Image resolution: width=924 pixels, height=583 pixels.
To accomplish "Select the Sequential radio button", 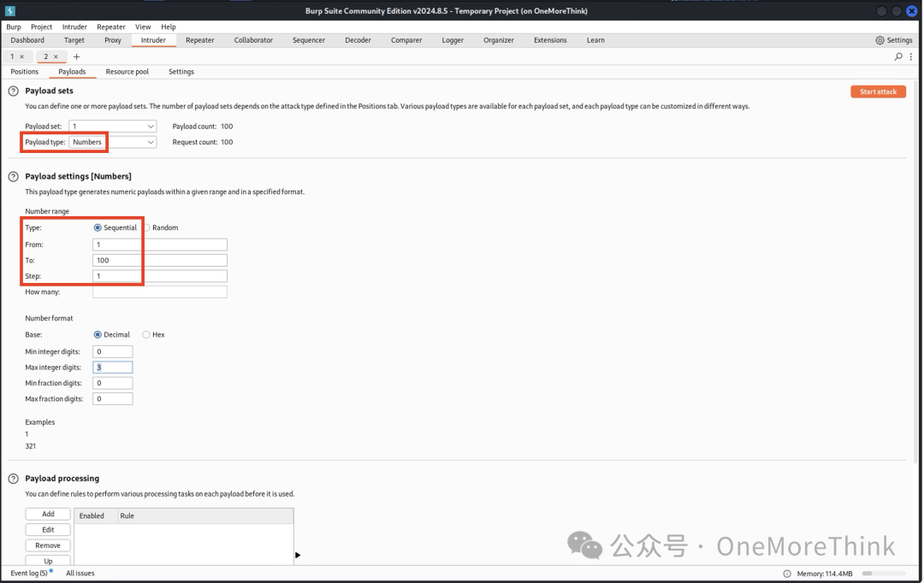I will point(98,227).
